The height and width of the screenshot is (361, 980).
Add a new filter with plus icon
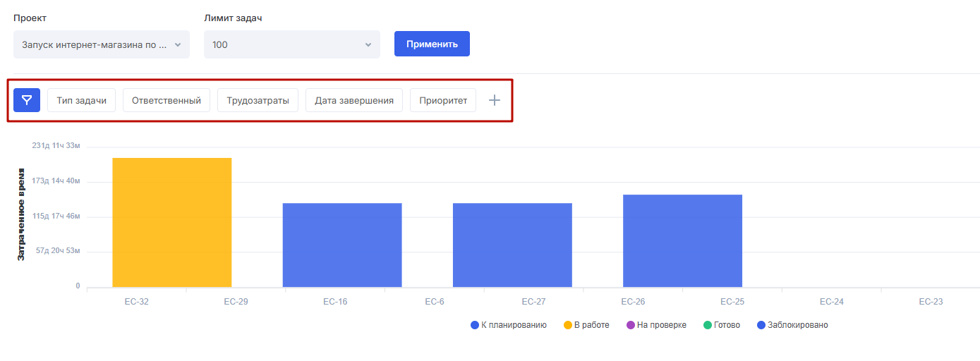click(x=495, y=100)
